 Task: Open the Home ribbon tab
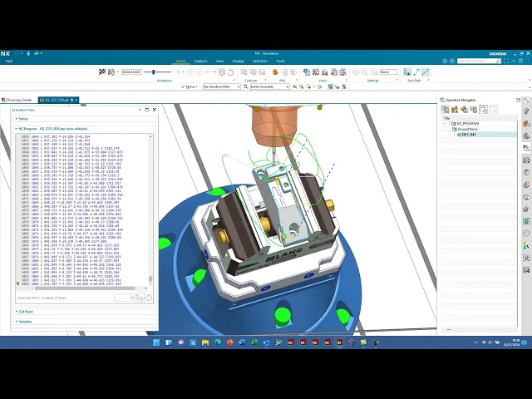coord(180,61)
